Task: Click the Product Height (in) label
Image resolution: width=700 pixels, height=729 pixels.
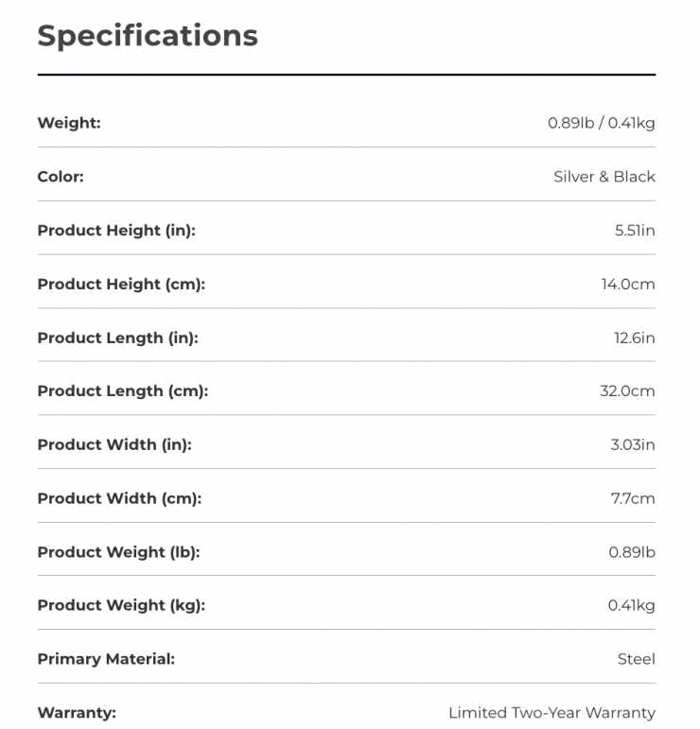Action: (x=116, y=230)
